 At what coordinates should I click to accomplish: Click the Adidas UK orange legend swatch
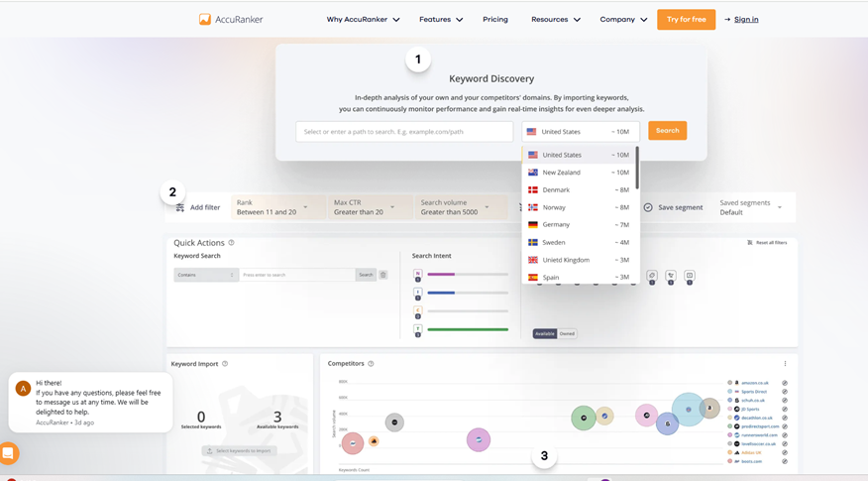click(x=730, y=453)
